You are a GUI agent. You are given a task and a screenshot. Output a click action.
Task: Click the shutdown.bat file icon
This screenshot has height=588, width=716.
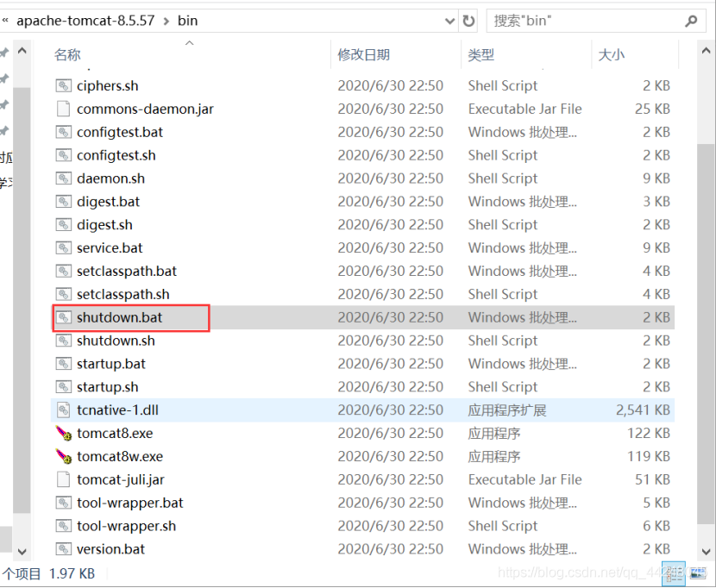64,317
